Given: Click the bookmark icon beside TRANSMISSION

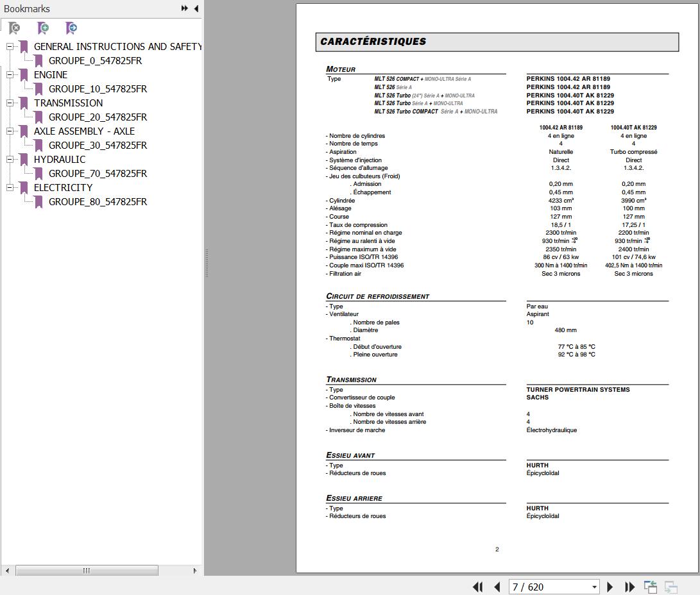Looking at the screenshot, I should point(24,103).
